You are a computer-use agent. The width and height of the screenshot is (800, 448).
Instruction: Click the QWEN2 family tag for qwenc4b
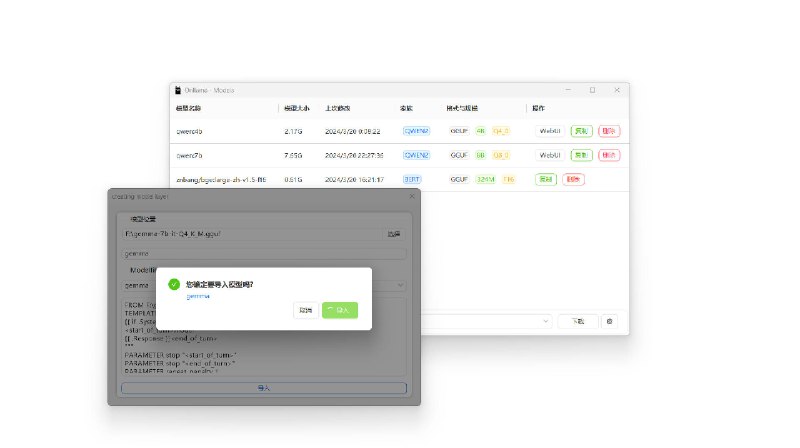pos(415,131)
